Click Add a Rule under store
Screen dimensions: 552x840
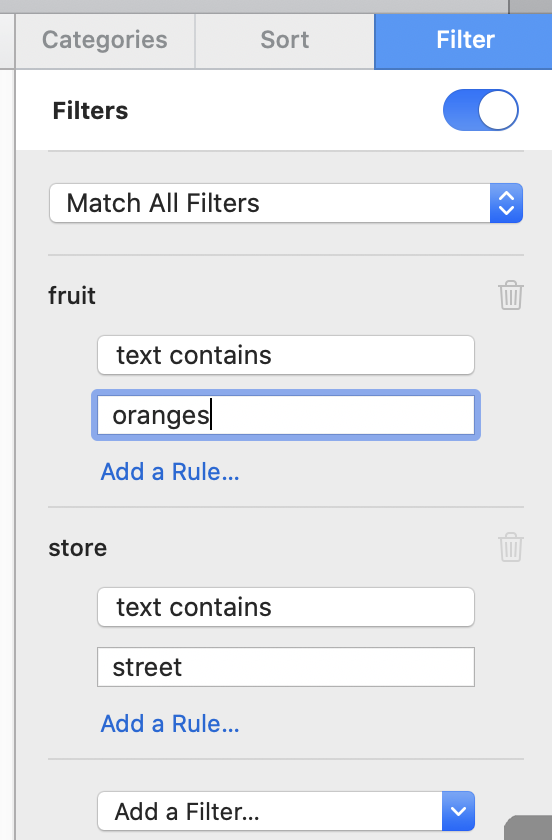170,724
